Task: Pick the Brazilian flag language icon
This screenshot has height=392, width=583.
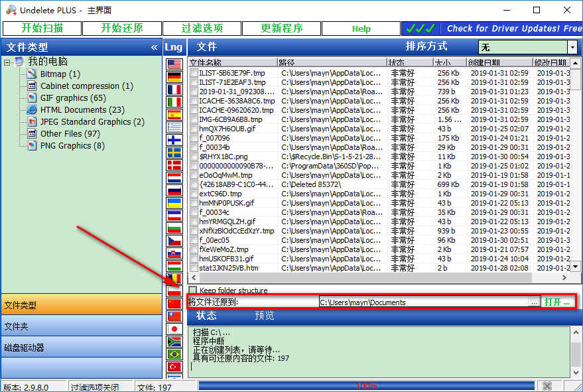Action: point(174,354)
